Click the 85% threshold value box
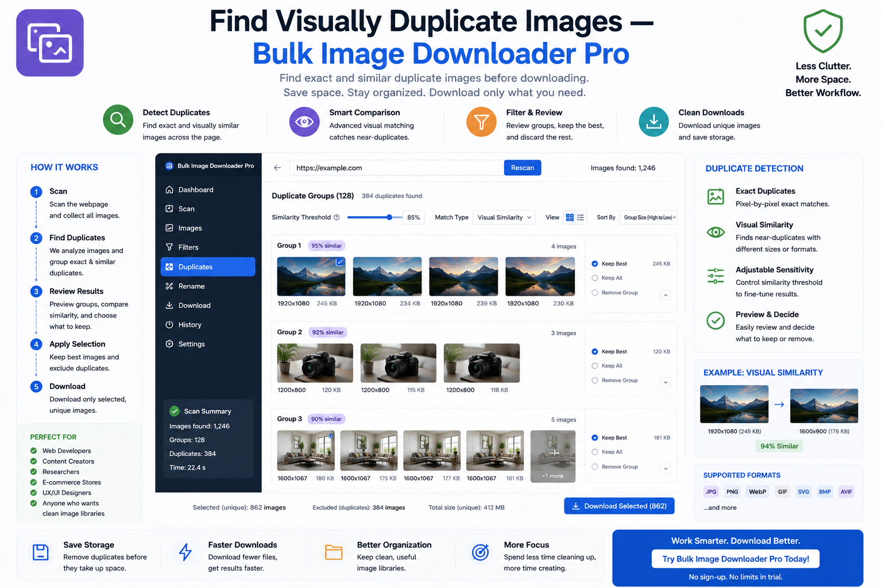Screen dimensions: 882x588 pyautogui.click(x=413, y=218)
